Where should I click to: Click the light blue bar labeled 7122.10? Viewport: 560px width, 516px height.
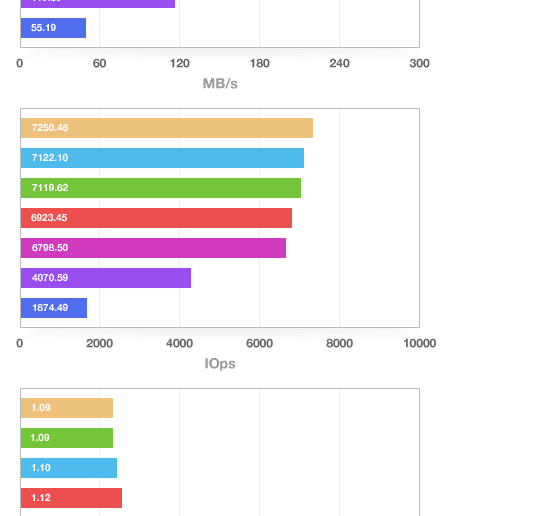(x=162, y=158)
